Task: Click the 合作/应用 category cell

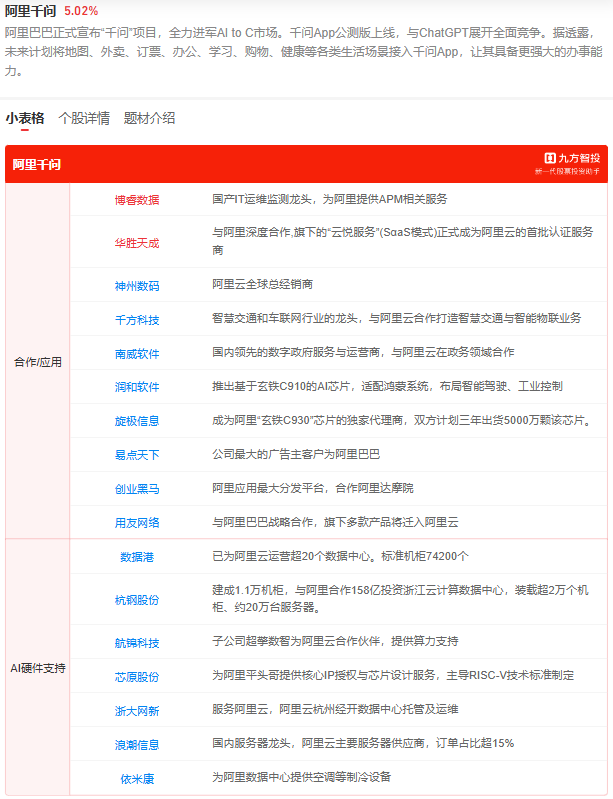Action: pos(37,362)
